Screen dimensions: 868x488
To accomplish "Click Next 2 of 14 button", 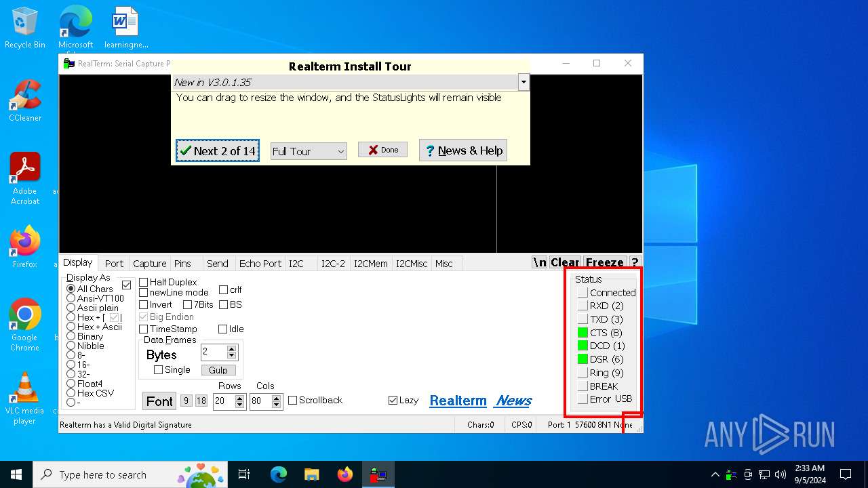I will tap(218, 150).
